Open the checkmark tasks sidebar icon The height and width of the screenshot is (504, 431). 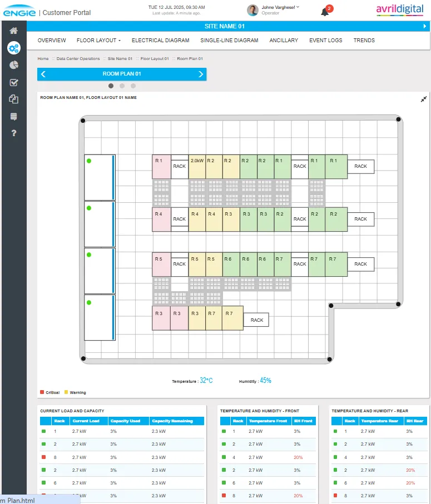point(14,83)
